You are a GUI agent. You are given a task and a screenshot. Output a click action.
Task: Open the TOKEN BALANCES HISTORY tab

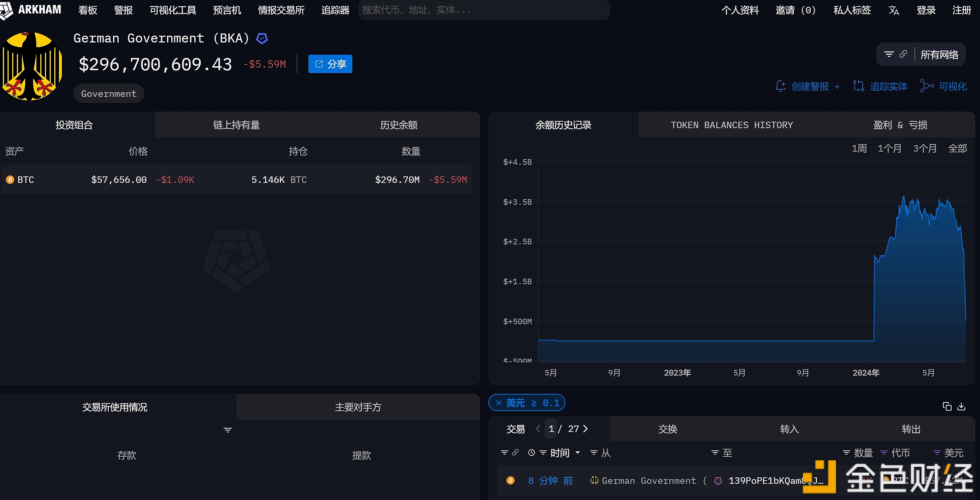tap(732, 125)
